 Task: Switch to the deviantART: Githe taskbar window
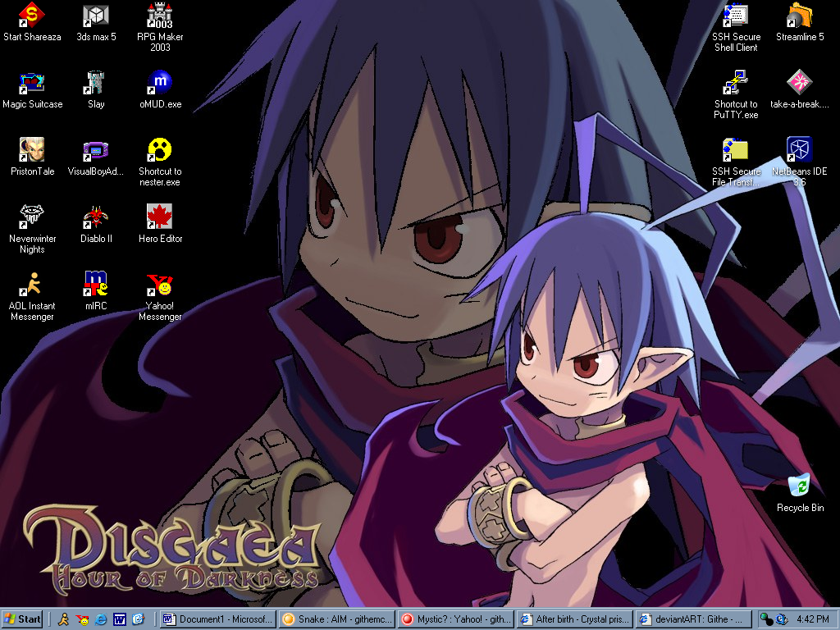pyautogui.click(x=694, y=619)
